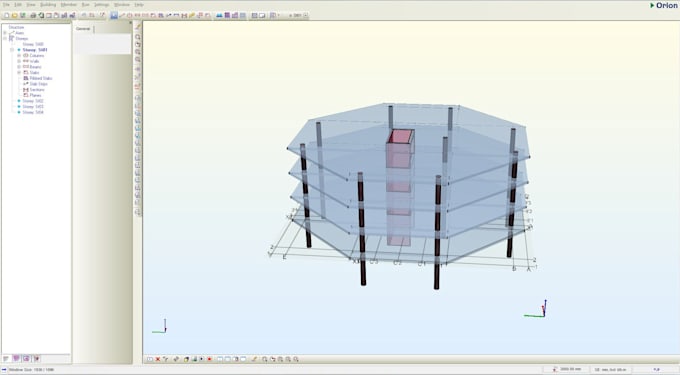Open the Building menu
Viewport: 680px width, 375px height.
pos(48,4)
